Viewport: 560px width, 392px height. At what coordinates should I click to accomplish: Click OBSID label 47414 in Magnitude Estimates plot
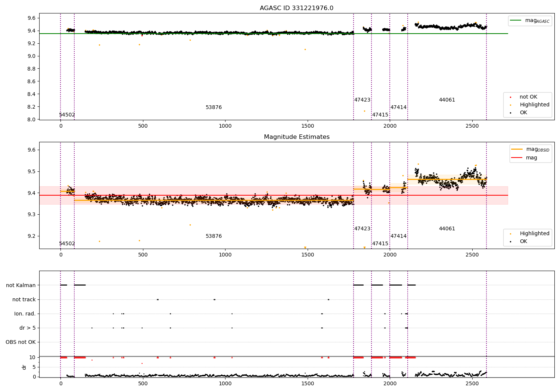pyautogui.click(x=399, y=236)
